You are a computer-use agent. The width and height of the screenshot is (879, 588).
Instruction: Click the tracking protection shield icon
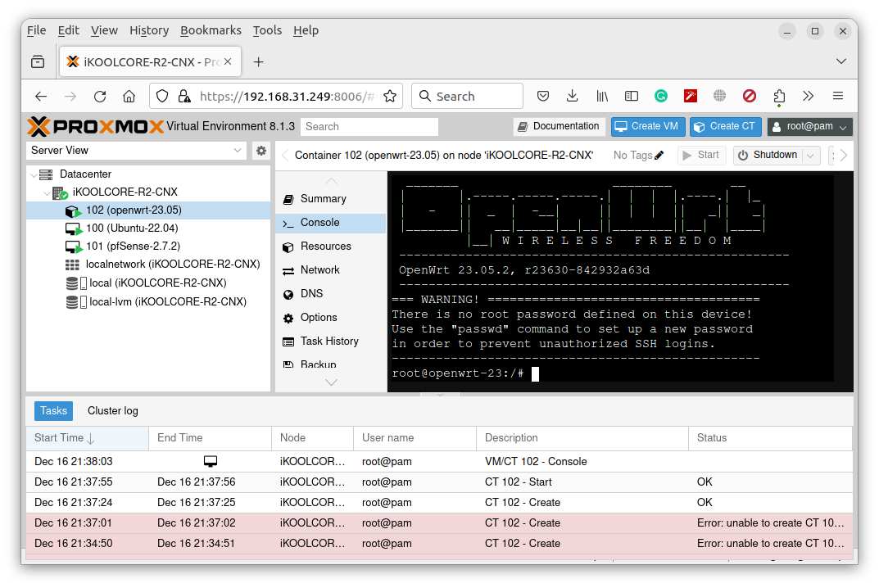(x=162, y=97)
